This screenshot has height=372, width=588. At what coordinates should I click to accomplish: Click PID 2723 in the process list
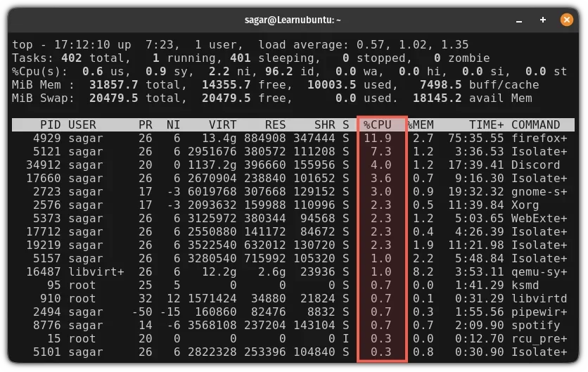[47, 191]
